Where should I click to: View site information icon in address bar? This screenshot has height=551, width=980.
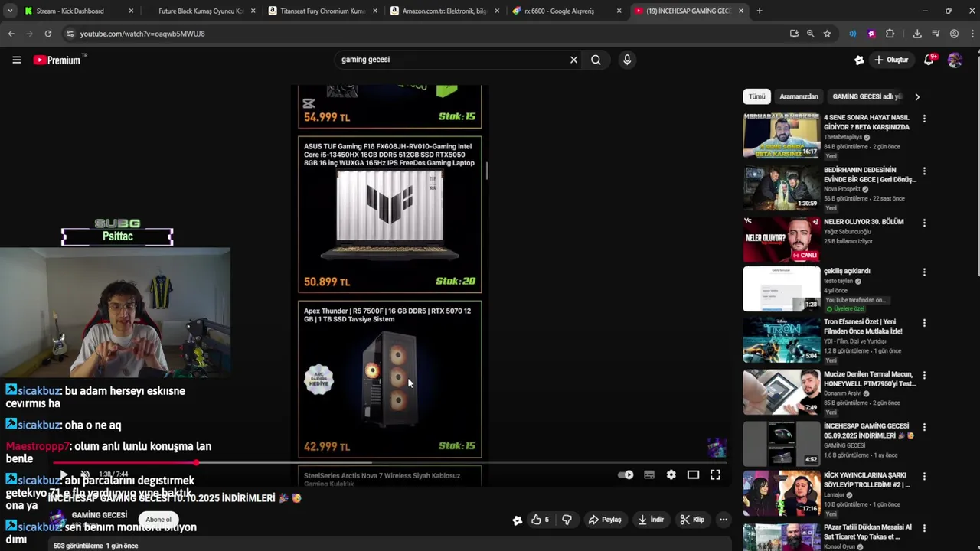tap(70, 34)
